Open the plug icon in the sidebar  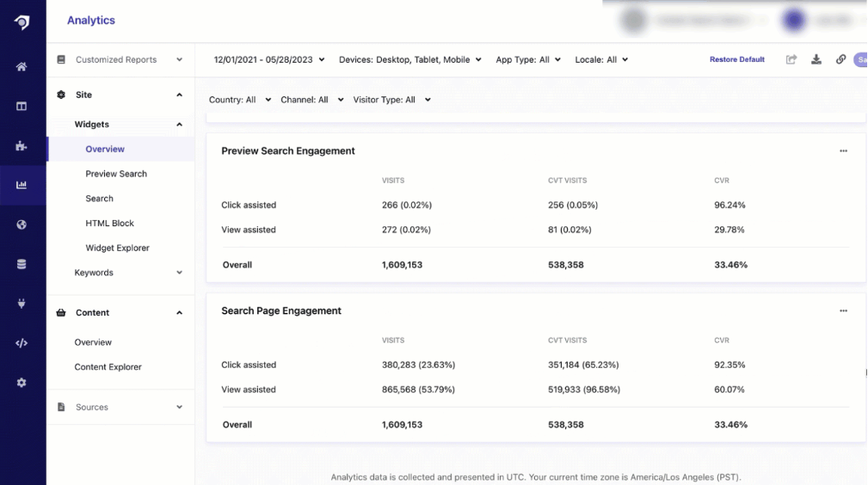(22, 304)
